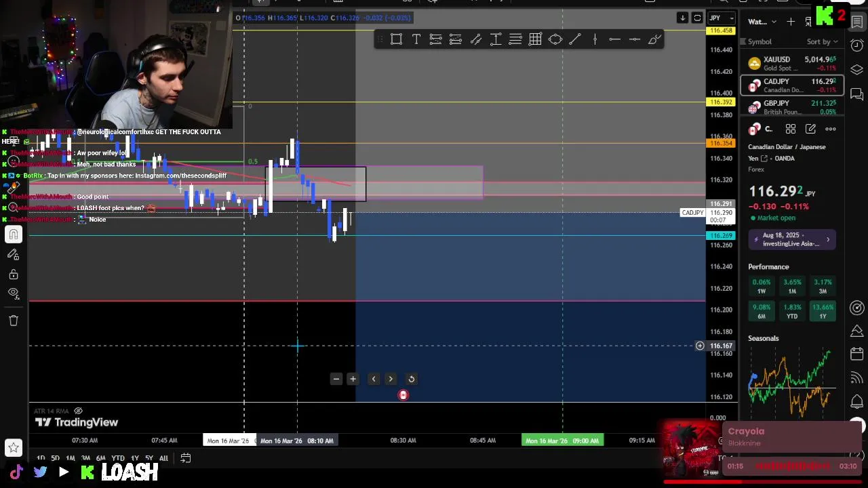
Task: Select the price range measuring tool
Action: point(495,39)
